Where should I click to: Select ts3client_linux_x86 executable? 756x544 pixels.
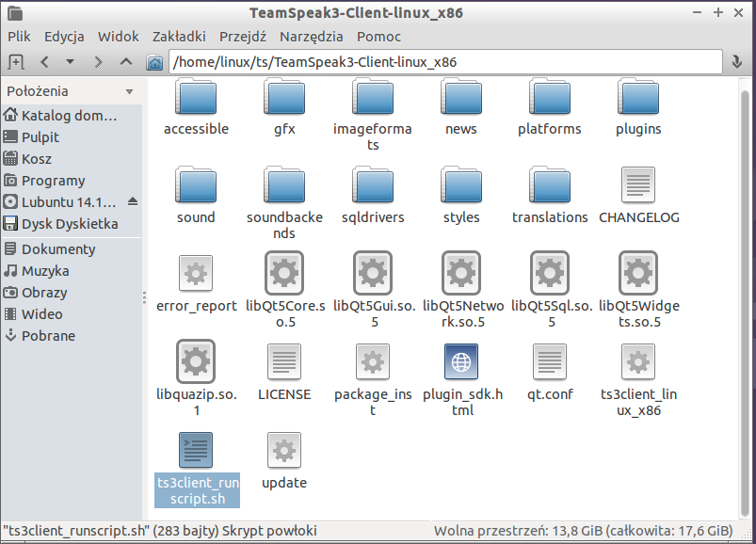(638, 379)
